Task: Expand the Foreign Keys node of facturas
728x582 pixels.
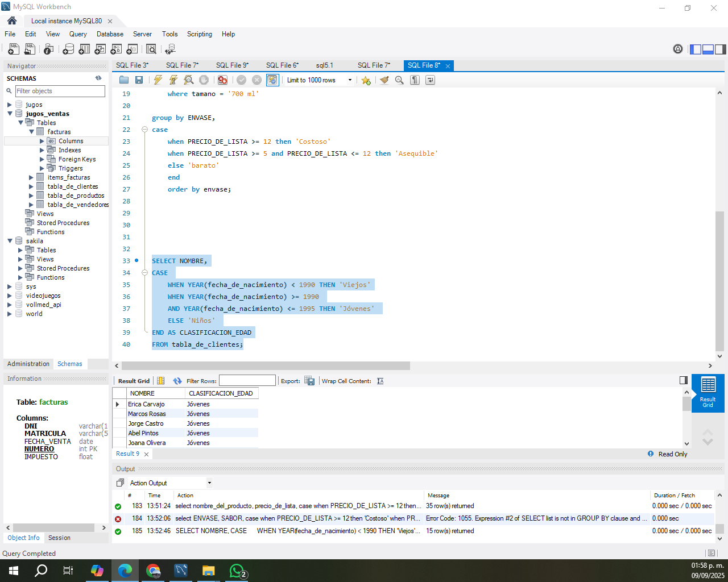Action: 42,159
